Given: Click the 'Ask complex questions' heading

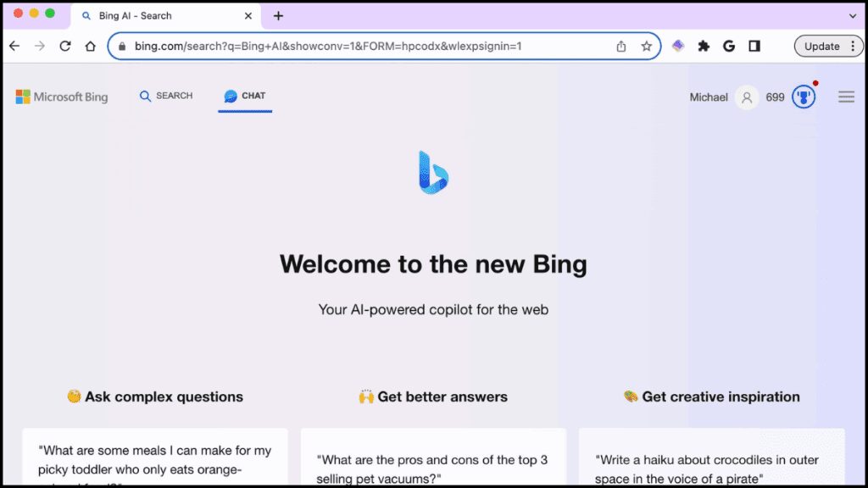Looking at the screenshot, I should tap(155, 396).
